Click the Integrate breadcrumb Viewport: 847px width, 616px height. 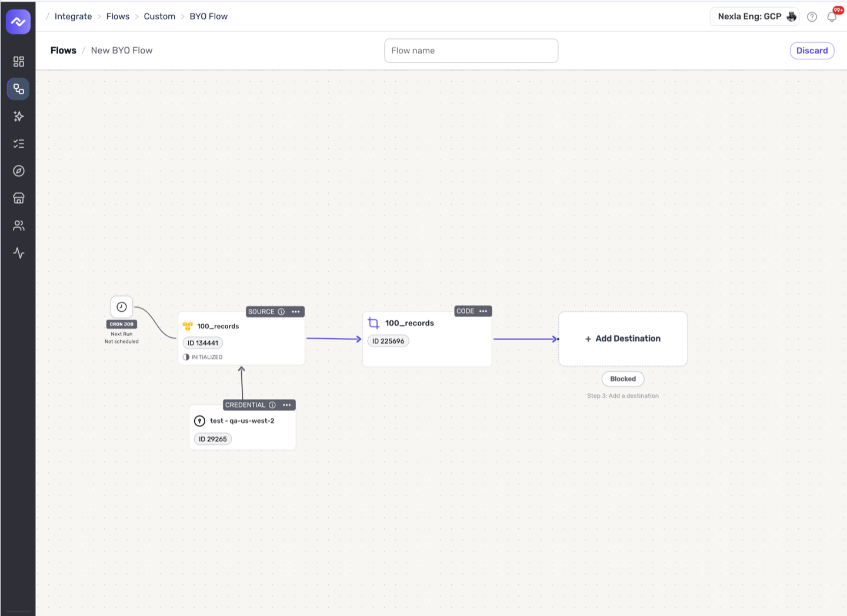(x=74, y=16)
